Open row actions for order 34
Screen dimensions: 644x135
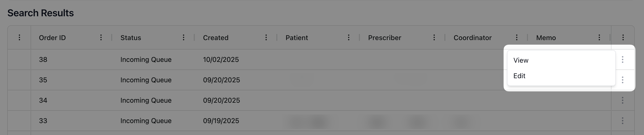point(622,101)
